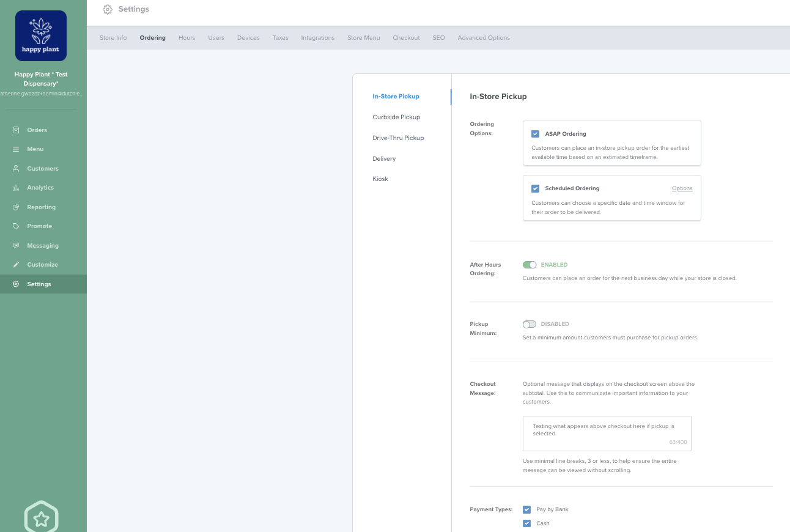This screenshot has height=532, width=790.
Task: Click the Settings gear icon in the sidebar
Action: (16, 284)
